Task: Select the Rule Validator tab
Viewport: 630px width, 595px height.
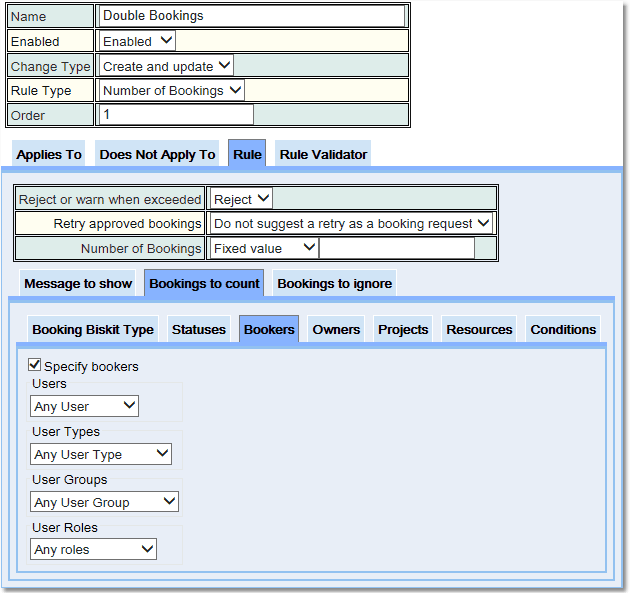Action: 323,155
